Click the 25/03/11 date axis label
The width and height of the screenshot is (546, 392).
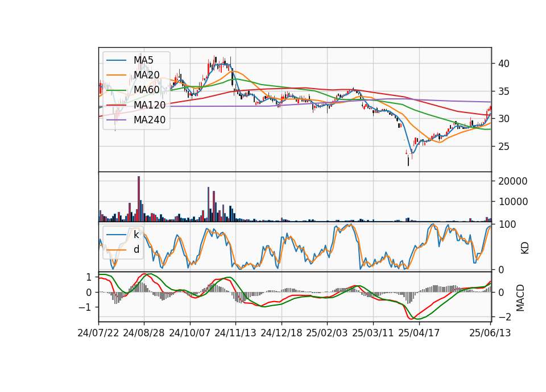tap(373, 333)
